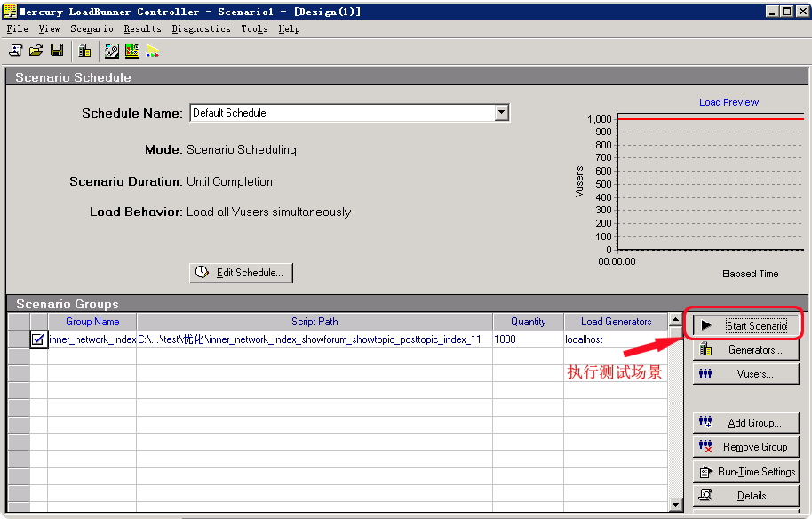Click the Load Preview link

tap(728, 102)
